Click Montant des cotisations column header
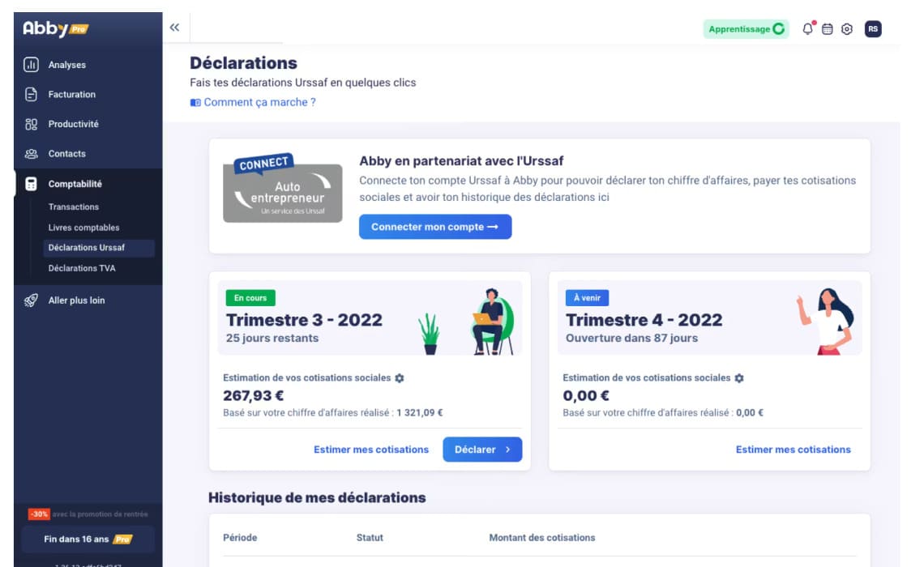924x567 pixels. click(542, 538)
